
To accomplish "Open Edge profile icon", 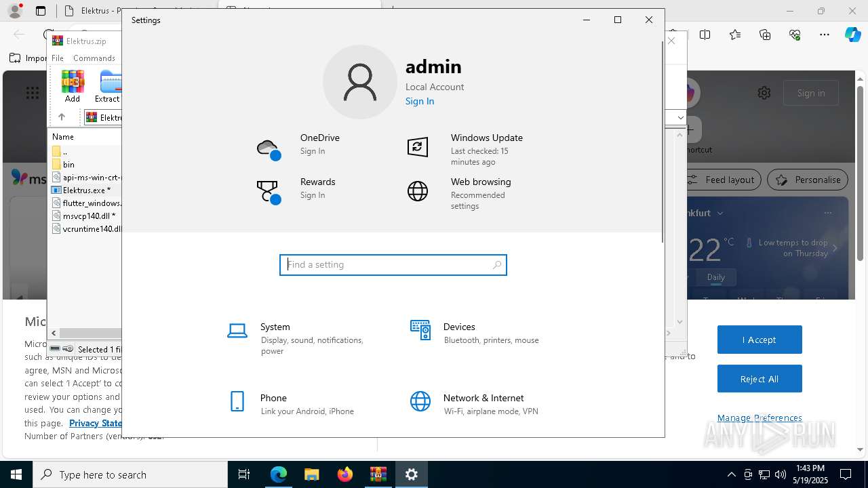I will [15, 11].
